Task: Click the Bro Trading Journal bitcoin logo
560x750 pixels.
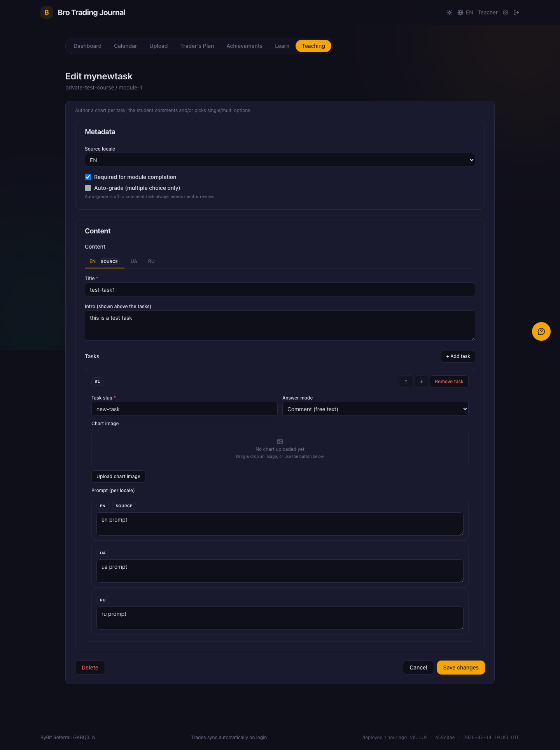Action: tap(47, 12)
